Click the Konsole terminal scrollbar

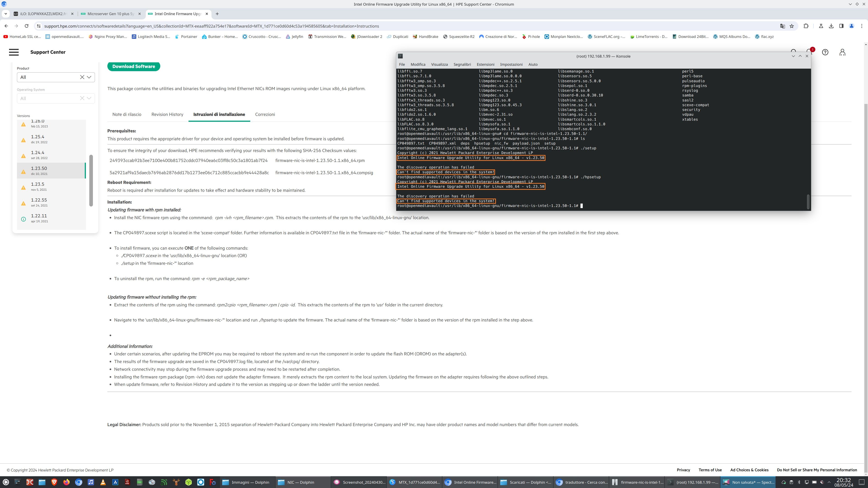tap(808, 201)
